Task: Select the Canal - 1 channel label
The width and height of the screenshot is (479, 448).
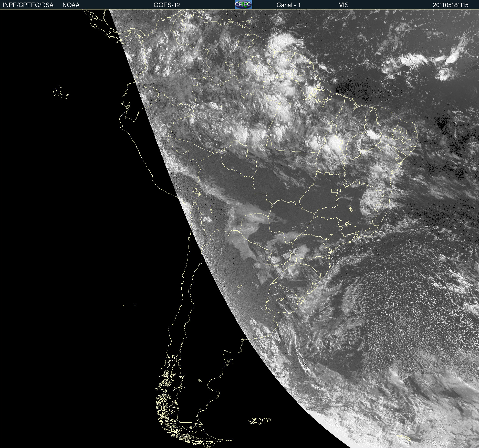Action: click(x=289, y=5)
